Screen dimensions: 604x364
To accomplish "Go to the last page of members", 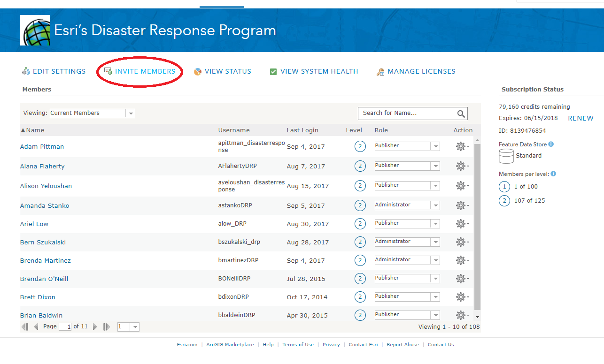I will click(x=107, y=326).
